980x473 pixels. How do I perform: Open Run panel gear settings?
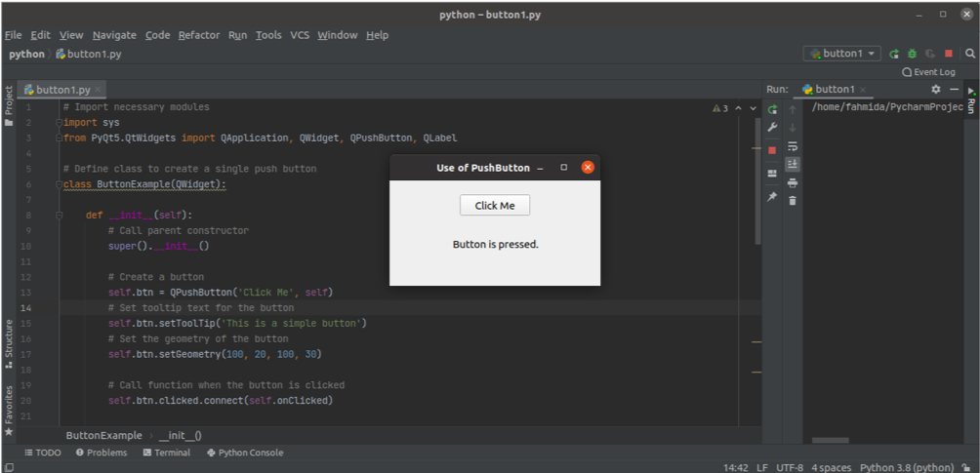935,89
